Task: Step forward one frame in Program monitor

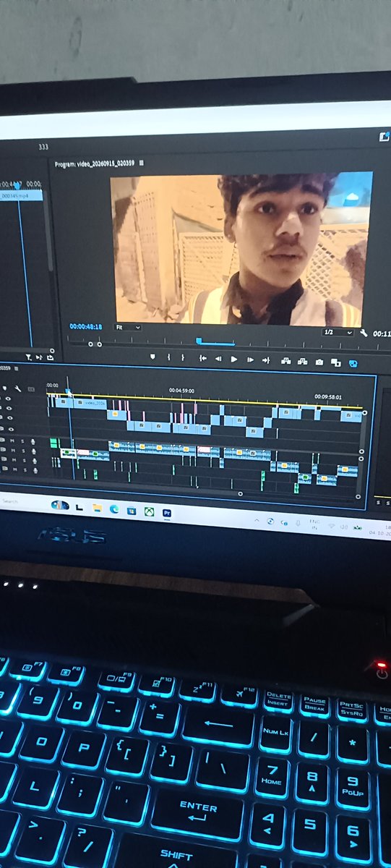Action: 249,359
